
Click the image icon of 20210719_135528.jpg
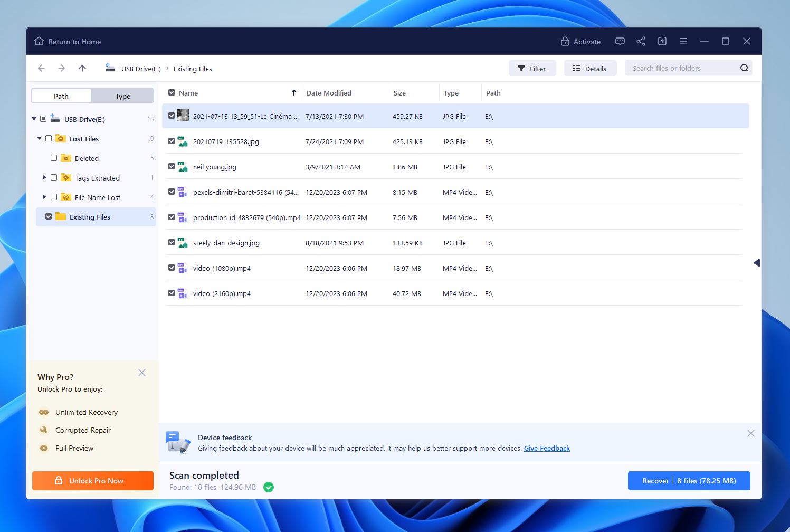pos(183,141)
